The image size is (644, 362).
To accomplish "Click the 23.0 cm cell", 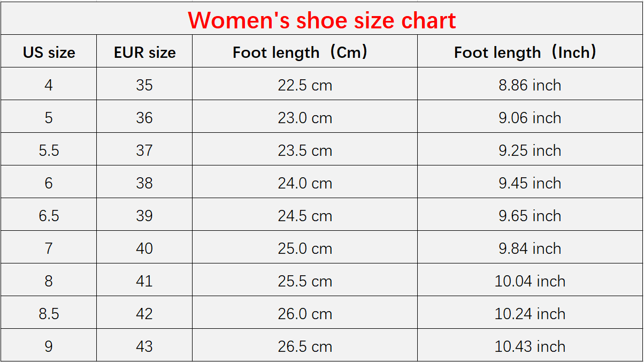I will 305,118.
